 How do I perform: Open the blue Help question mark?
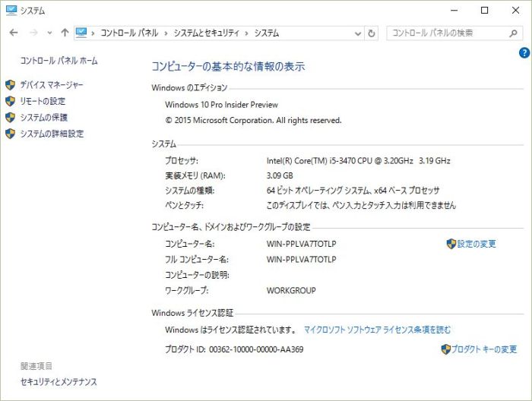click(524, 52)
